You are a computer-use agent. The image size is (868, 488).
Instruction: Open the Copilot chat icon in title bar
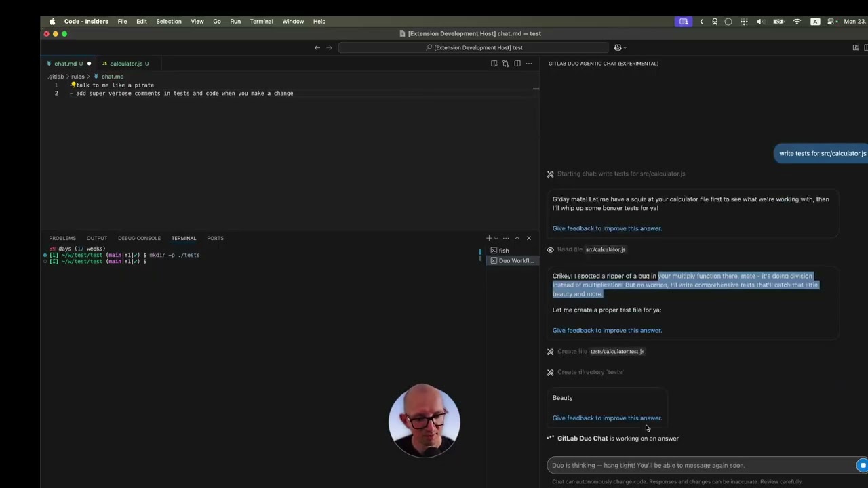[x=617, y=47]
